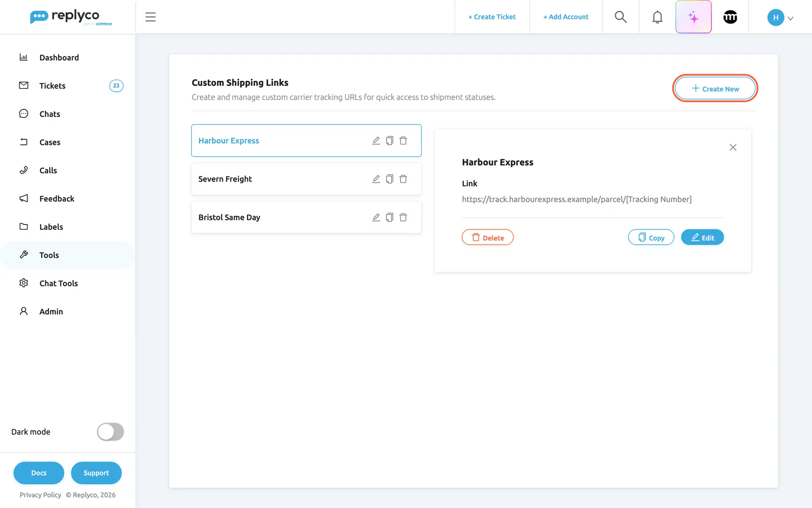812x508 pixels.
Task: Edit the Harbour Express link via pencil icon
Action: pos(376,140)
